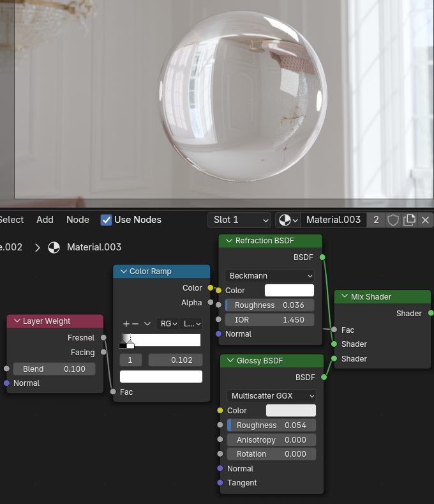Image resolution: width=434 pixels, height=504 pixels.
Task: Click the Material.003 name field
Action: click(333, 220)
